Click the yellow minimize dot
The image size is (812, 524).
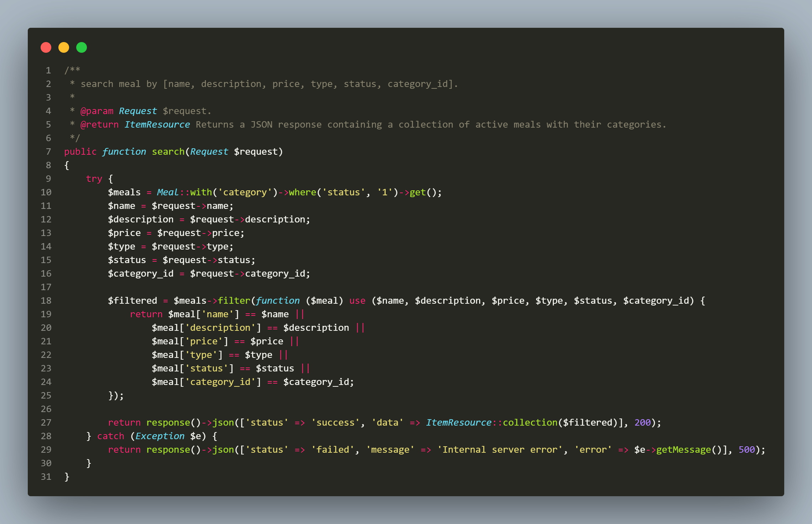click(64, 47)
